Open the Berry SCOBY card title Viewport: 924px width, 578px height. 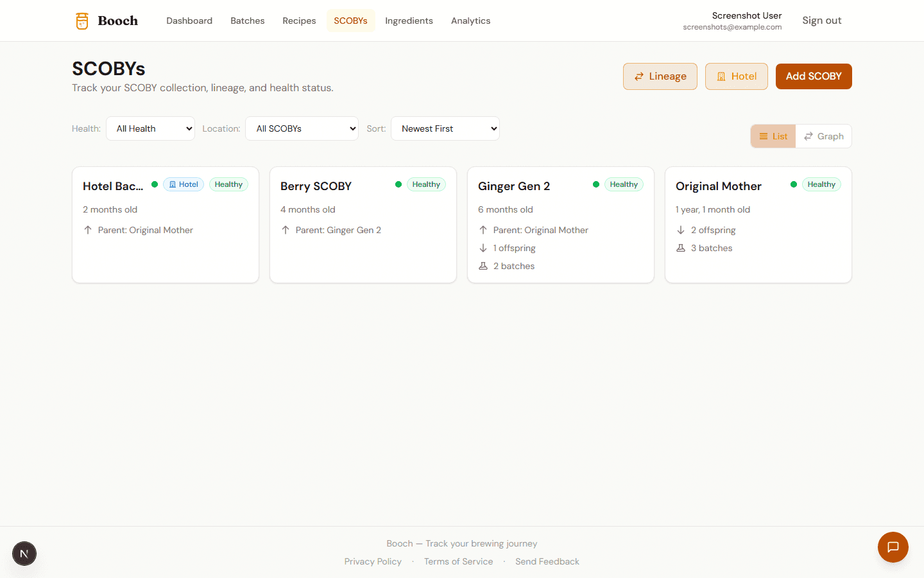click(316, 186)
